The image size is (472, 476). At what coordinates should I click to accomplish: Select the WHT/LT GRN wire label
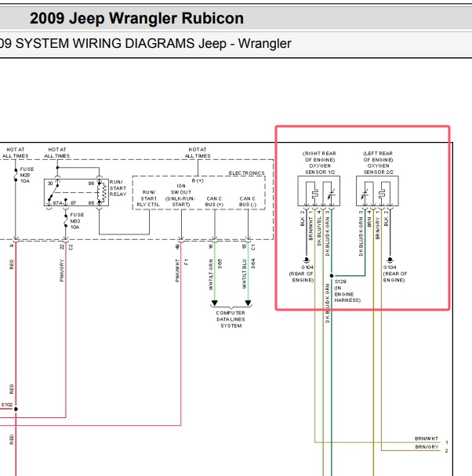click(211, 274)
